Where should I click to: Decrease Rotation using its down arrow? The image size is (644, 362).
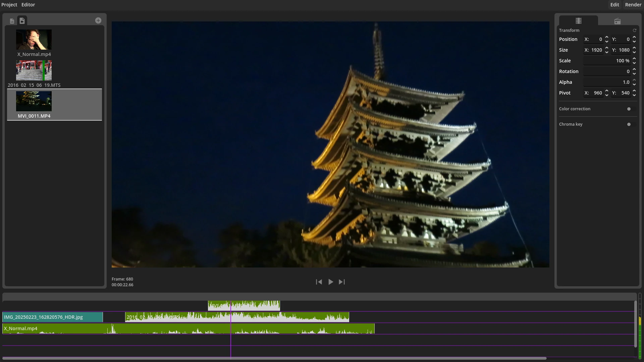(x=634, y=73)
